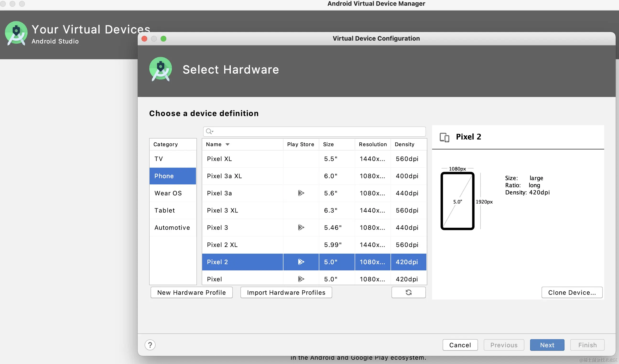
Task: Click the help question mark icon
Action: [150, 345]
